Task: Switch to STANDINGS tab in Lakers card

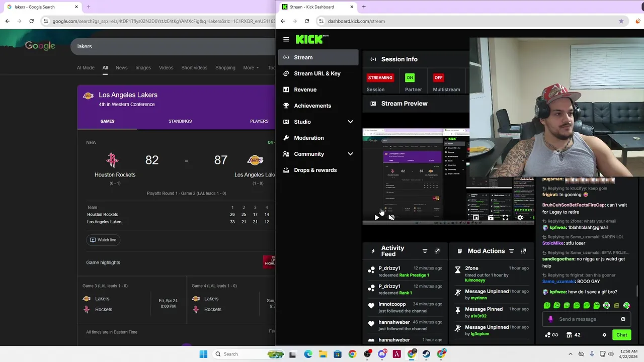Action: point(180,121)
